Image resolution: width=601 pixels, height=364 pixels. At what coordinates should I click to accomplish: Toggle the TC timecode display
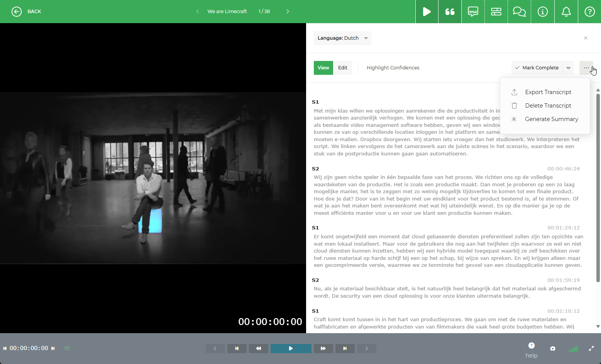pos(67,348)
